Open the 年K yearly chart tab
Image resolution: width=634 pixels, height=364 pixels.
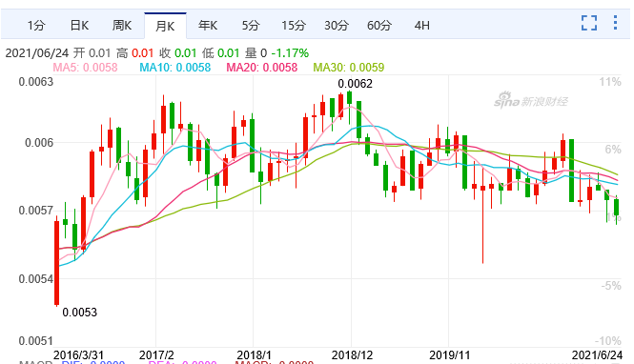tap(208, 26)
